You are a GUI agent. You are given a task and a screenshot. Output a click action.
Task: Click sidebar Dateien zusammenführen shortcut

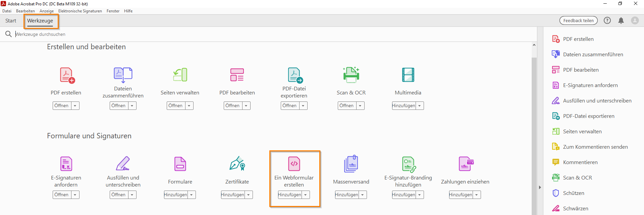pos(588,54)
